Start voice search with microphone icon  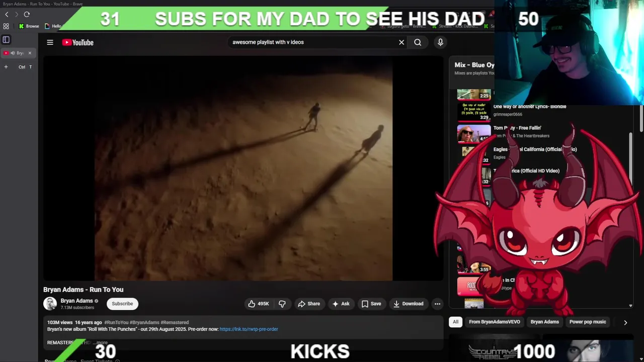[440, 42]
